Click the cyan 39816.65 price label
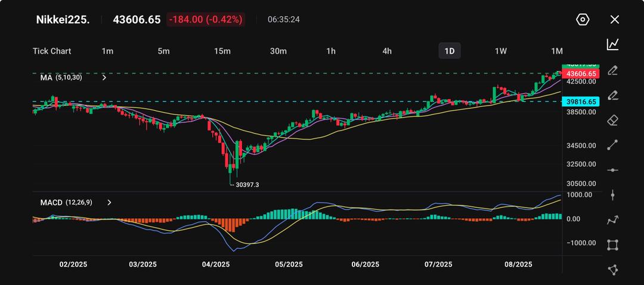The width and height of the screenshot is (644, 285). coord(581,102)
